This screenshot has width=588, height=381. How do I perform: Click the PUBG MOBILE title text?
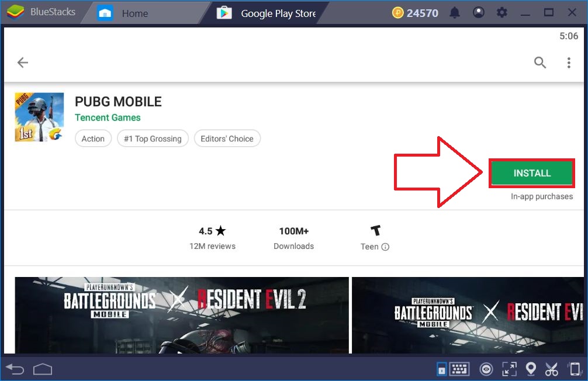118,102
